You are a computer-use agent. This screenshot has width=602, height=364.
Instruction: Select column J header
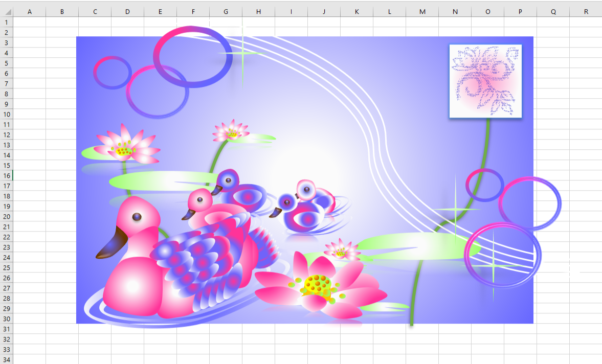coord(324,12)
